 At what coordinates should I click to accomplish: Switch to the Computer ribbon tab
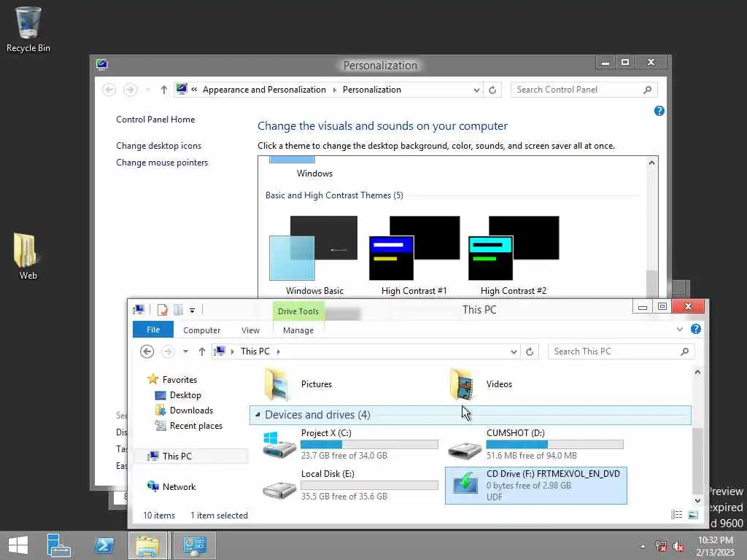(x=201, y=330)
